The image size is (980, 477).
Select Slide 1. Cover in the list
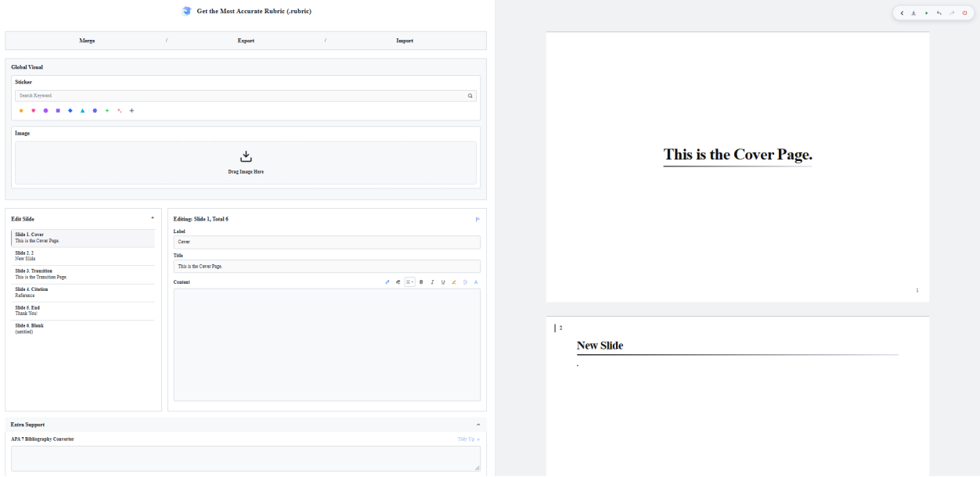(x=83, y=238)
